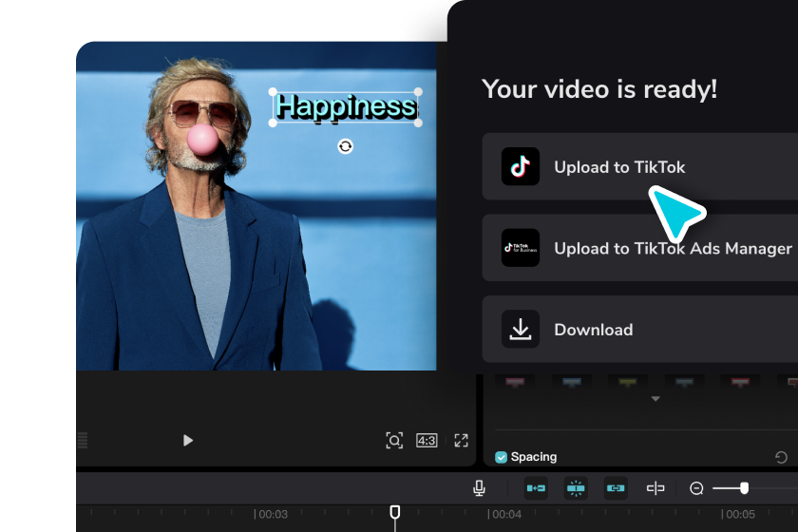Reset the Spacing setting with undo arrow

781,457
